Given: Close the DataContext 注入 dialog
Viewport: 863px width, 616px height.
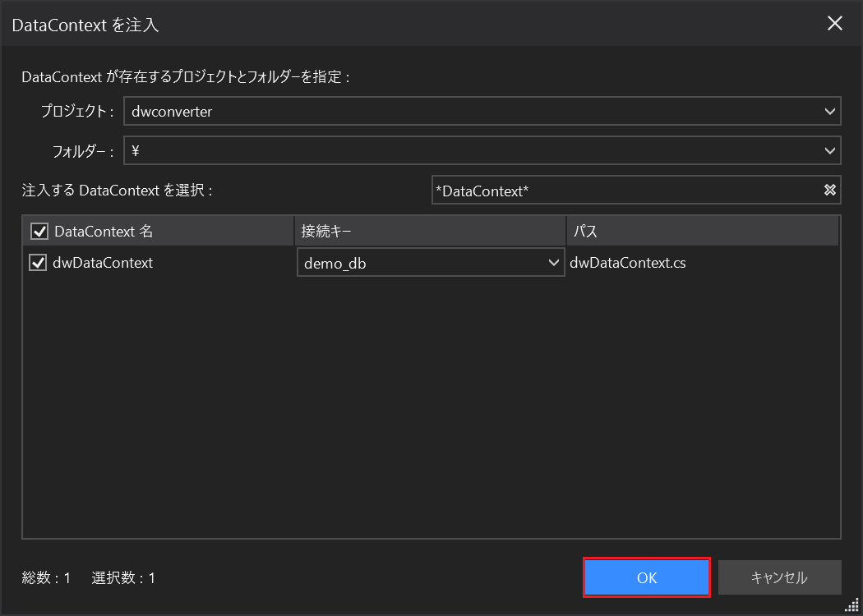Looking at the screenshot, I should (835, 24).
